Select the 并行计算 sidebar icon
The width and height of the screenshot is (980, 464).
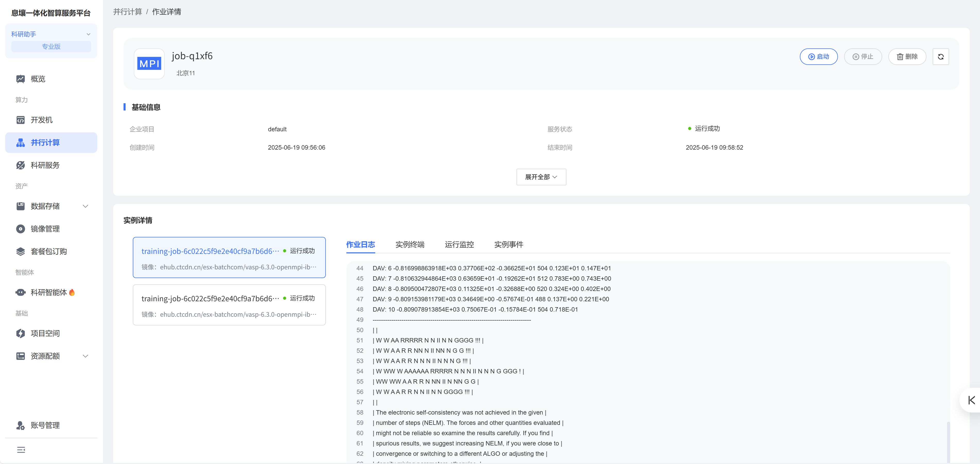(21, 143)
